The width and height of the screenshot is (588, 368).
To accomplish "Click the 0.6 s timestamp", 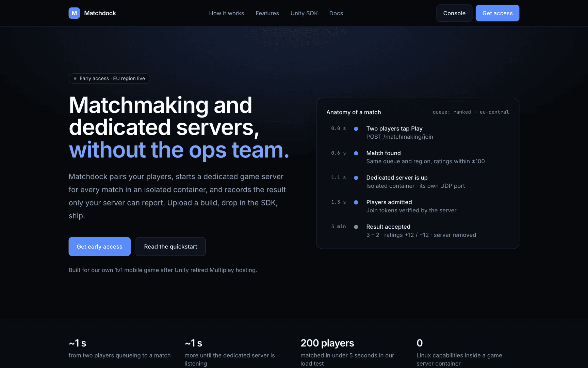I will click(x=339, y=153).
